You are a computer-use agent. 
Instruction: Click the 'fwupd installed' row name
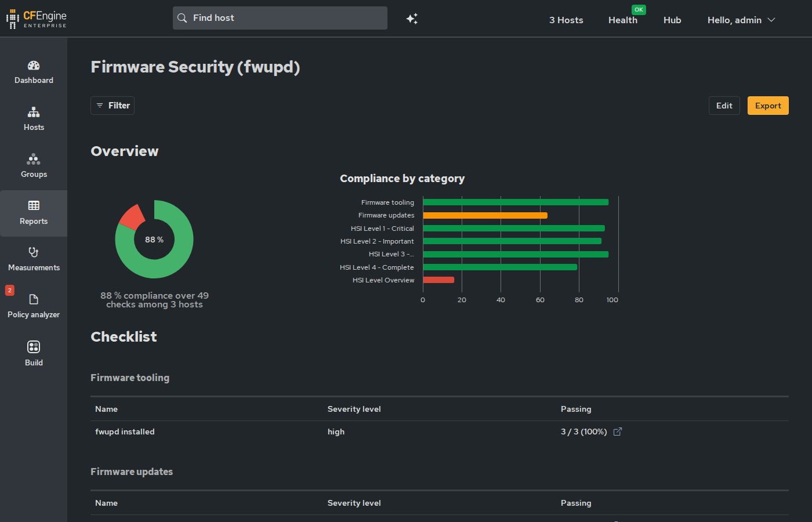(x=125, y=432)
